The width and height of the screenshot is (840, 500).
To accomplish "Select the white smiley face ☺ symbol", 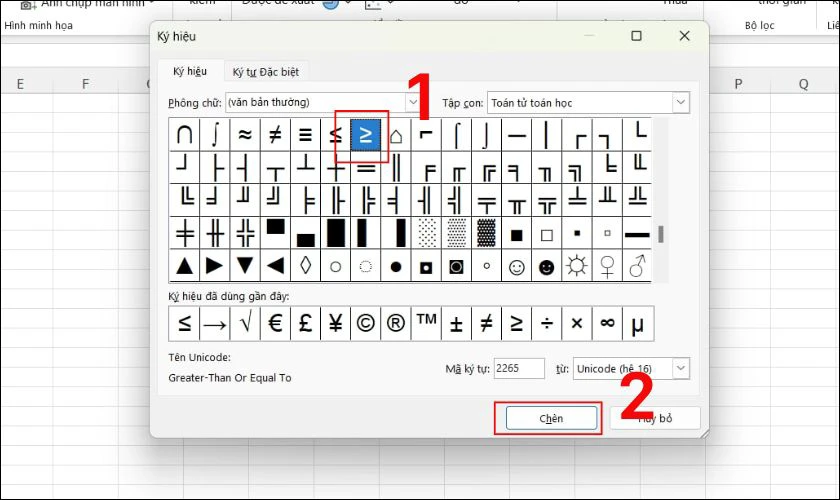I will point(516,266).
